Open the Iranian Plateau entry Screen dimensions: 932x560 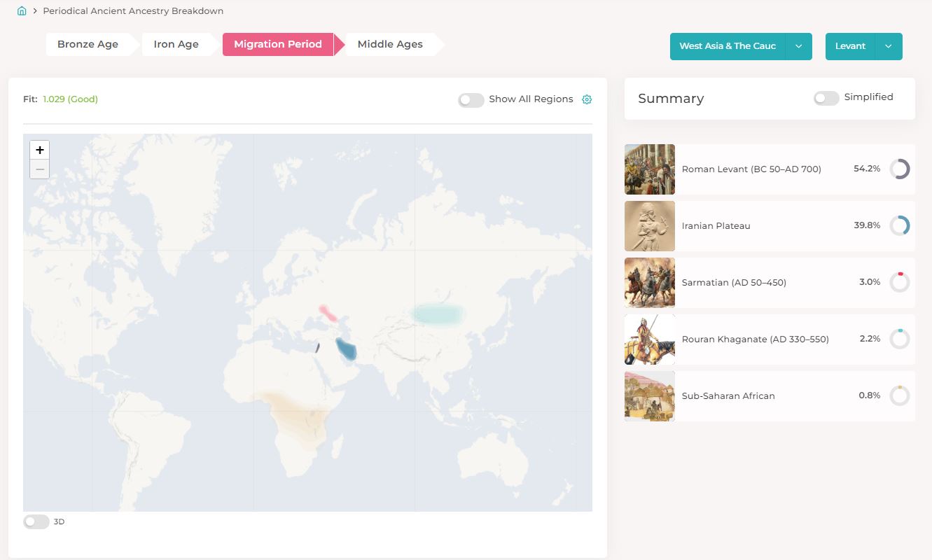click(770, 226)
